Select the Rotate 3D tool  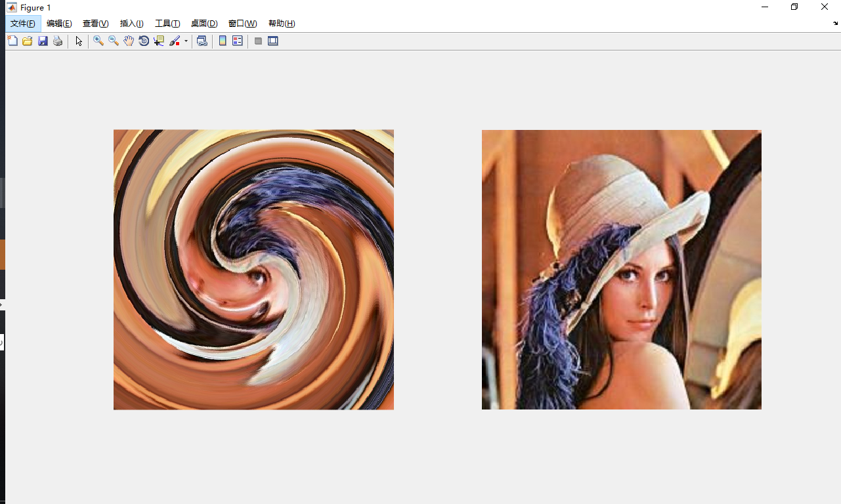(x=144, y=41)
